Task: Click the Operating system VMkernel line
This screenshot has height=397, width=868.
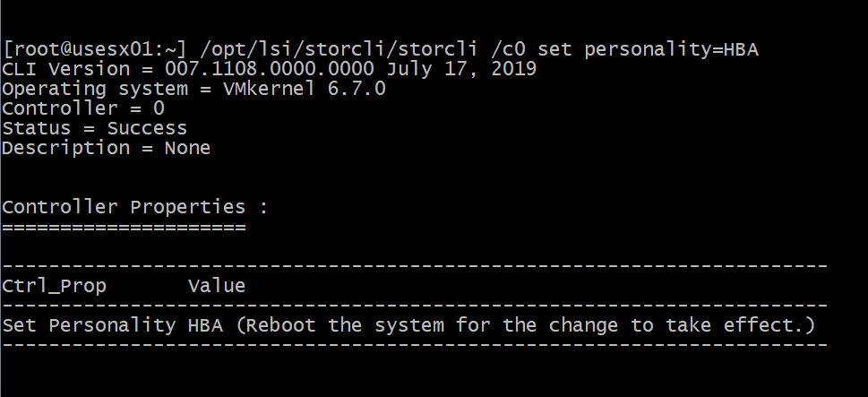Action: (193, 89)
